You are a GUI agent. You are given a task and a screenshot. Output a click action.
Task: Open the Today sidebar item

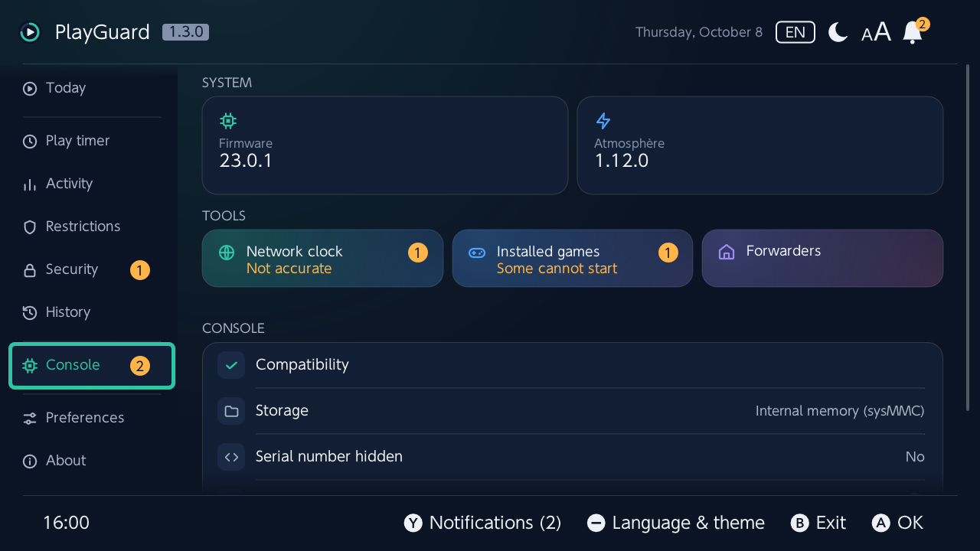[x=92, y=88]
